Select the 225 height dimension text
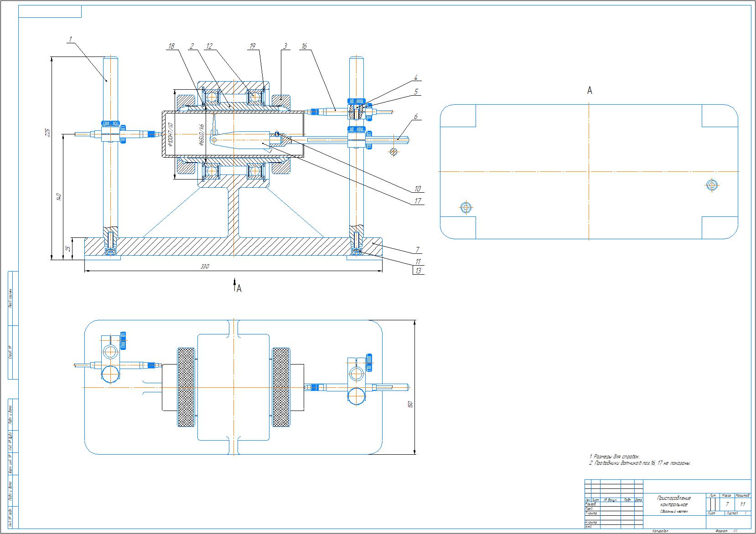756x534 pixels. tap(47, 133)
